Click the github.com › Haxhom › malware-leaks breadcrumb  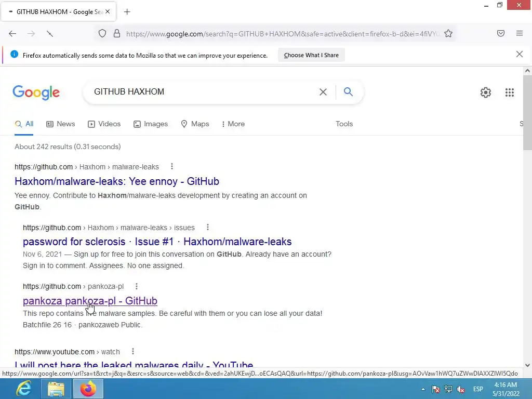point(87,167)
